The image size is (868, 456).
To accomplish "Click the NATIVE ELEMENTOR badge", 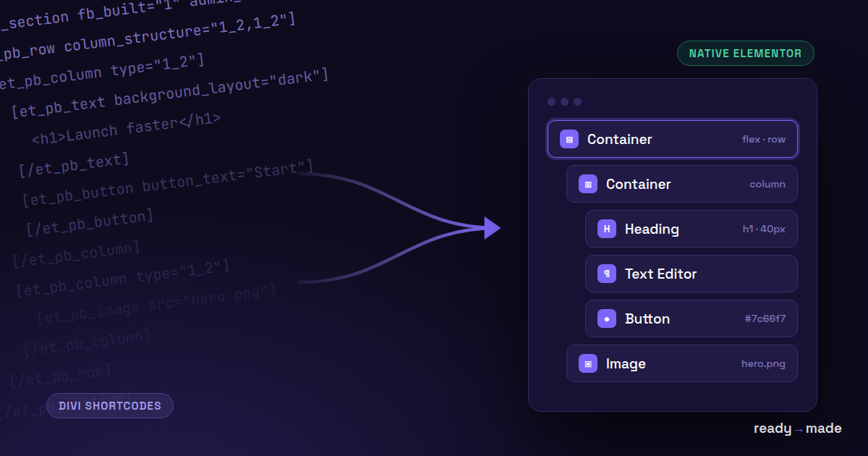I will pos(746,54).
